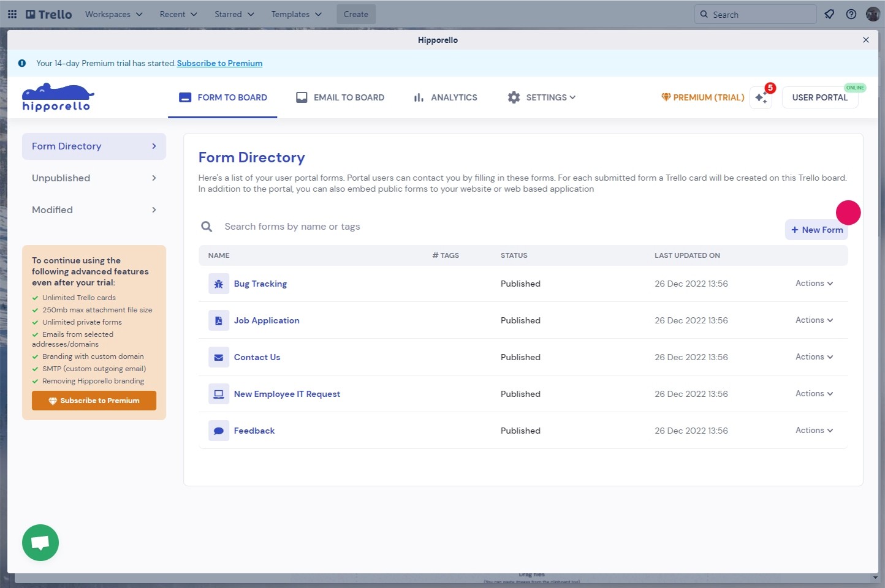
Task: Click the STATUS column header
Action: [514, 255]
